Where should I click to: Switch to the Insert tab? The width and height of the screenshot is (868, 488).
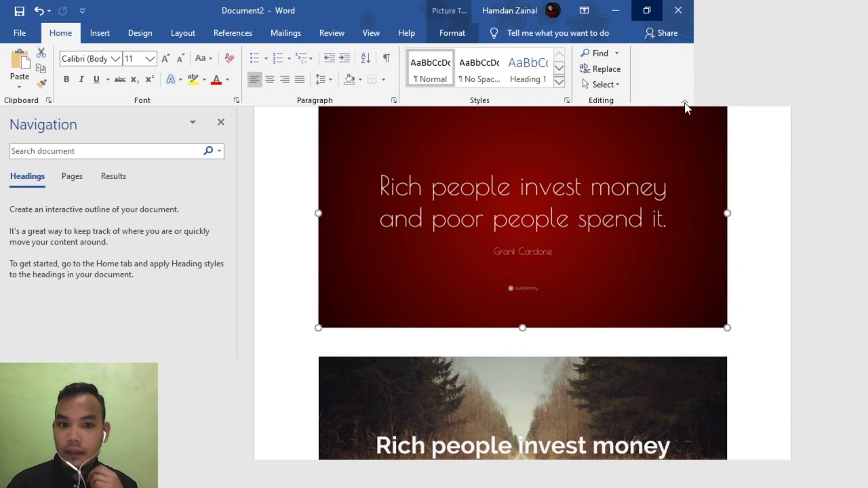pos(100,33)
